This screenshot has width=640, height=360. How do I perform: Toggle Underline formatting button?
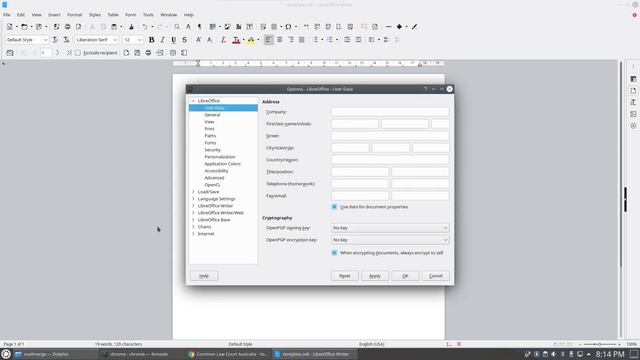click(x=173, y=40)
